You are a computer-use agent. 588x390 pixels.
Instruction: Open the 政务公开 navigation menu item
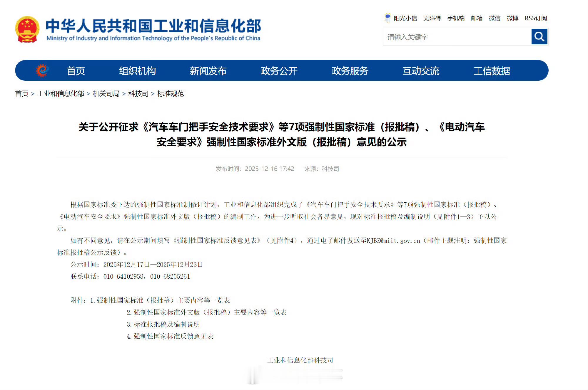(279, 70)
